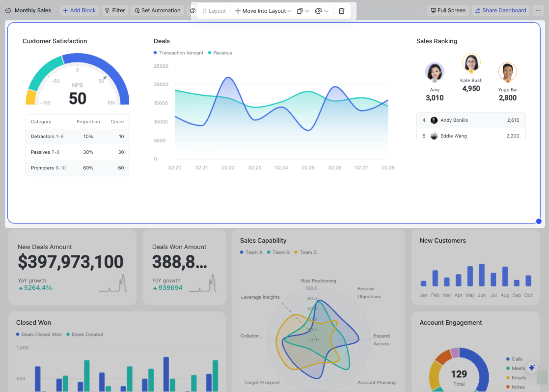
Task: Click the Layout drag handle icon
Action: [204, 10]
